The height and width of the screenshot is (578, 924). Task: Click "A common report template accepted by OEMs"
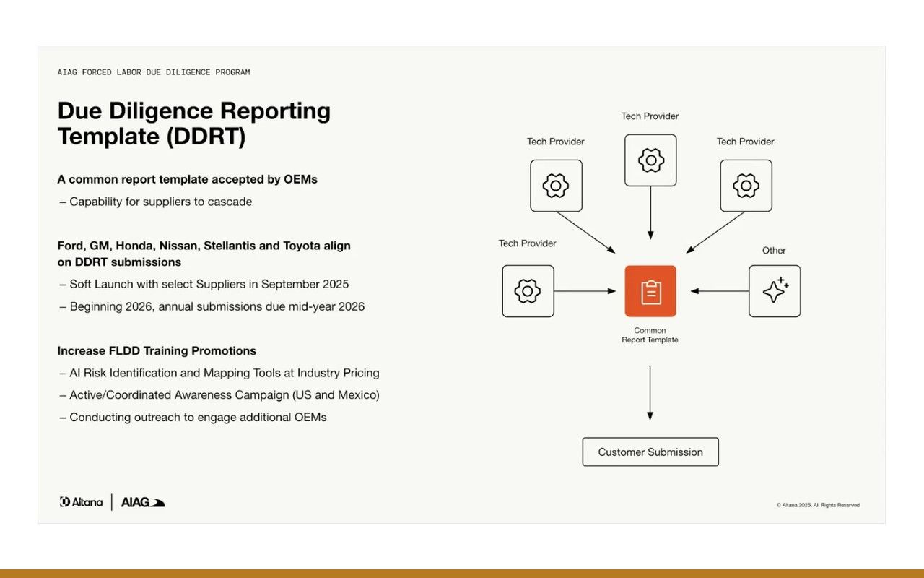coord(188,179)
